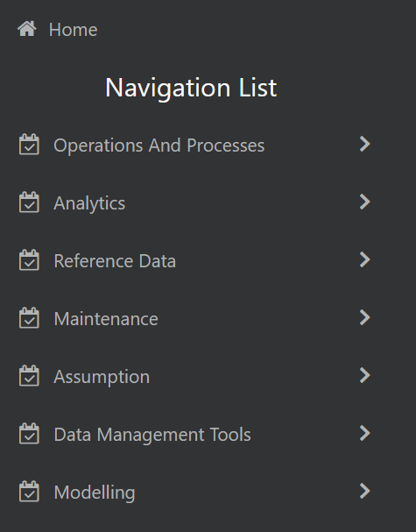Viewport: 416px width, 532px height.
Task: Open the Modelling menu entry
Action: point(194,492)
